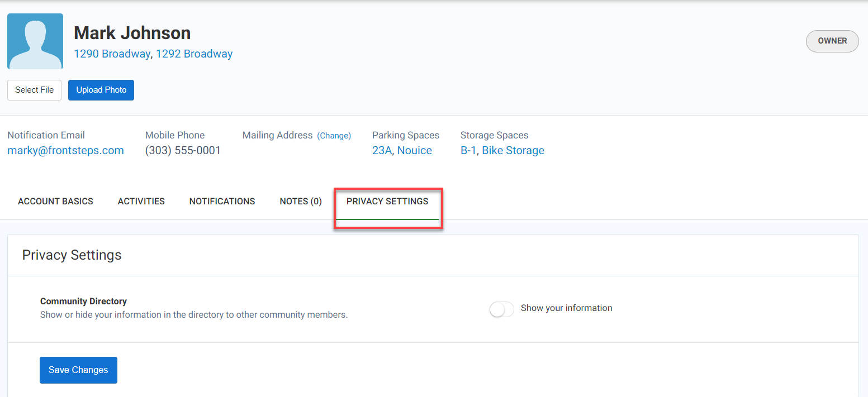Open parking space 23A
868x397 pixels.
[x=382, y=150]
